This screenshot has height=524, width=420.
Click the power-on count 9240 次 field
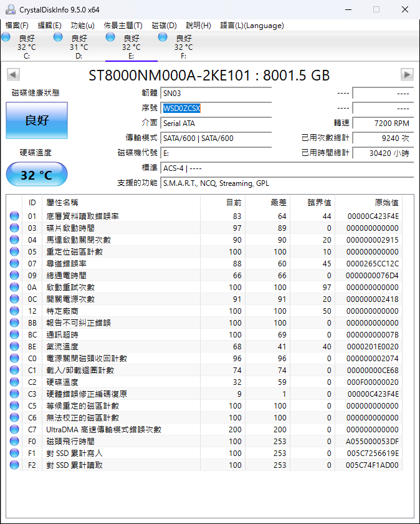coord(383,138)
